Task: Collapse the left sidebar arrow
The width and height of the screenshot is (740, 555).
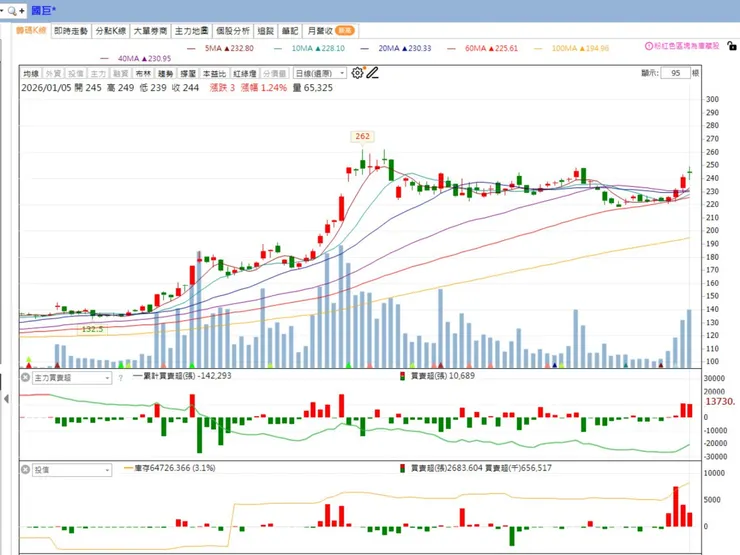Action: 6,399
